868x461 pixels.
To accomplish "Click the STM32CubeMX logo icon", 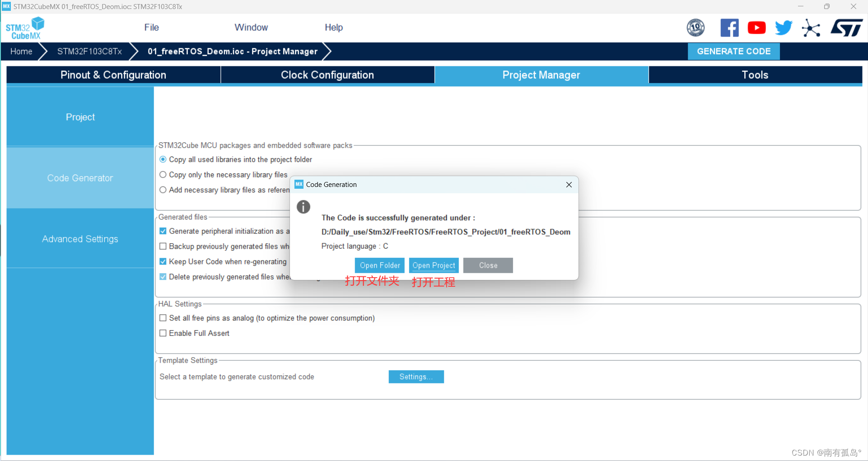I will 25,28.
